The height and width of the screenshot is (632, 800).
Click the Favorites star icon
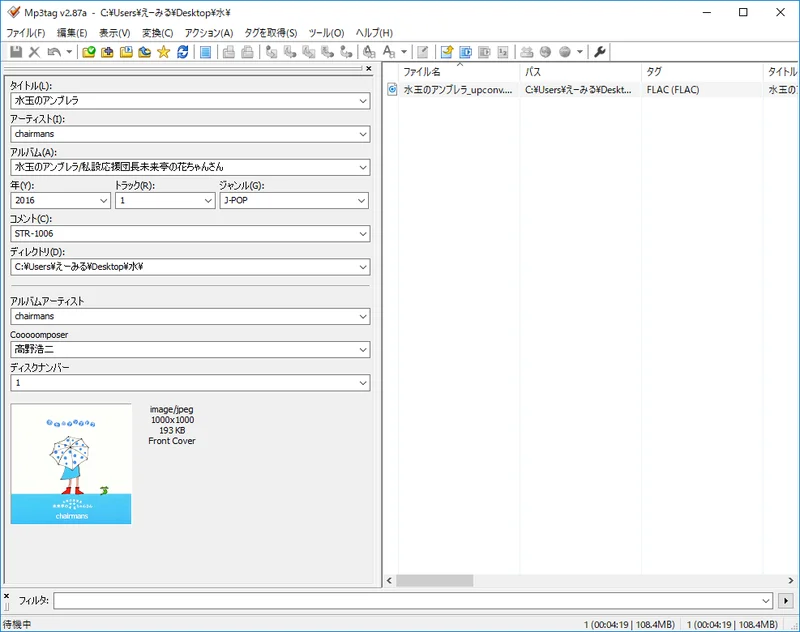pyautogui.click(x=163, y=52)
